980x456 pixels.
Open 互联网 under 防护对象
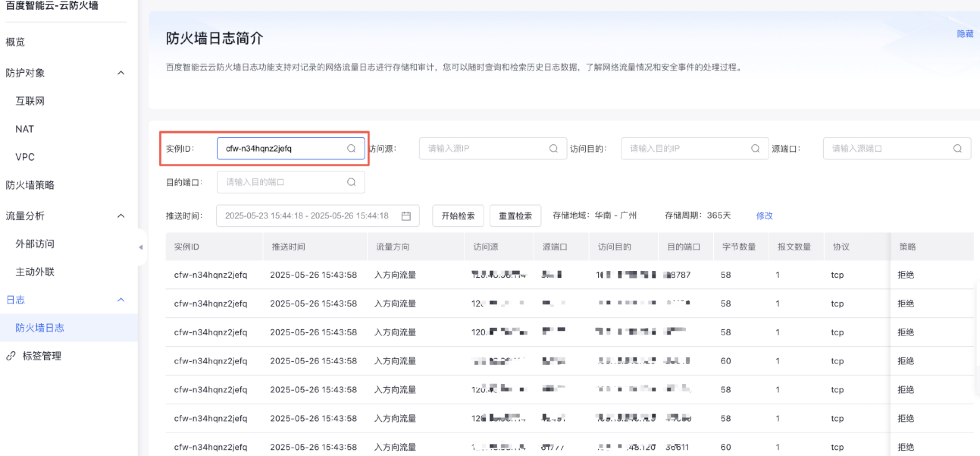[30, 101]
